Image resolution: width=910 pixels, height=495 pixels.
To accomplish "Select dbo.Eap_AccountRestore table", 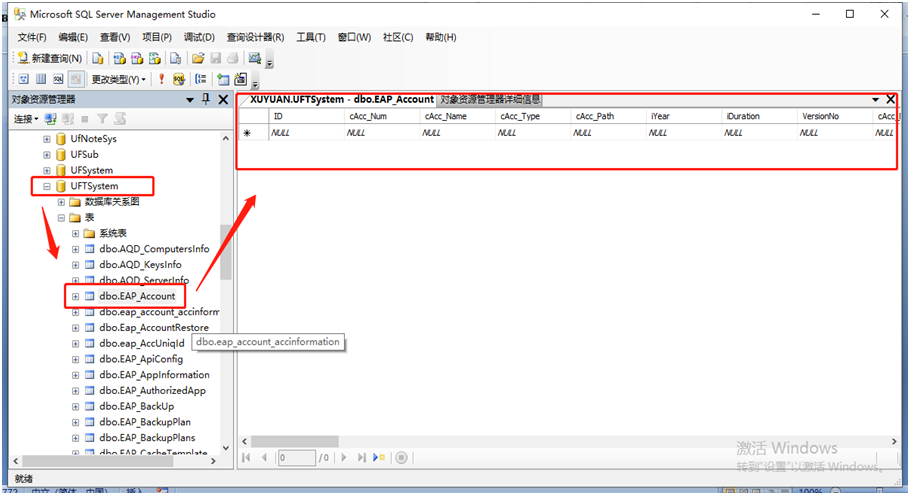I will click(154, 327).
